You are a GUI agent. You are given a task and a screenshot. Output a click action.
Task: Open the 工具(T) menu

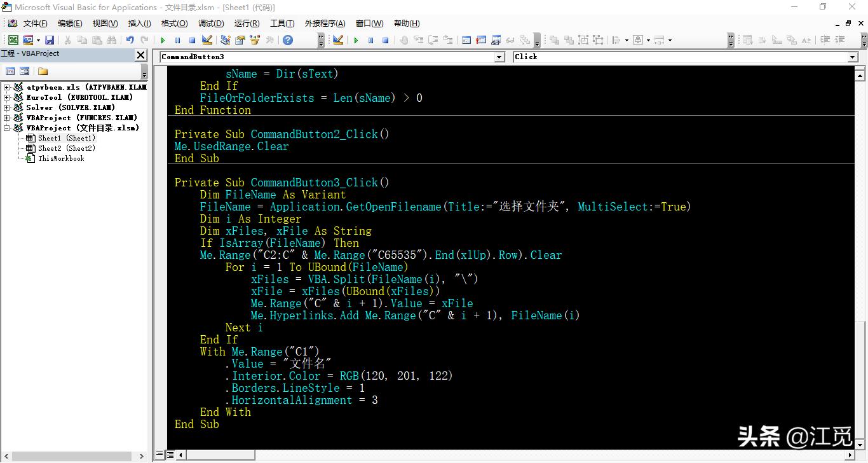point(282,24)
